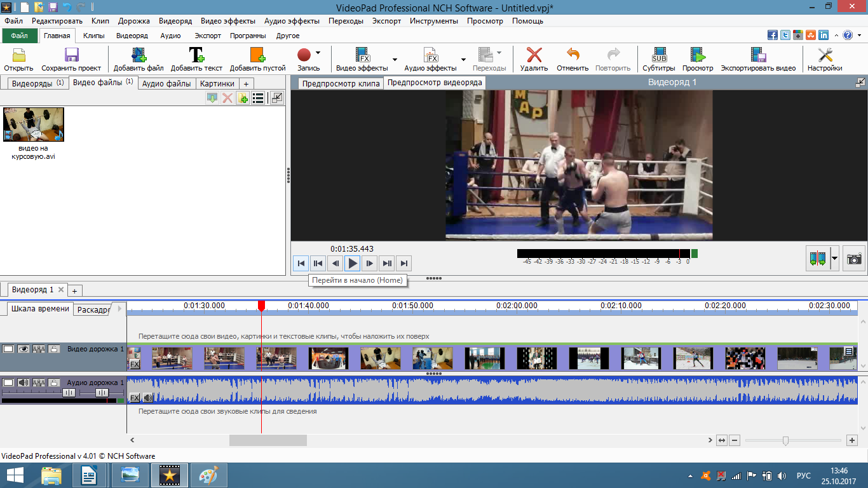Viewport: 868px width, 488px height.
Task: Select the видео на курсовую.avi thumbnail
Action: click(x=34, y=125)
